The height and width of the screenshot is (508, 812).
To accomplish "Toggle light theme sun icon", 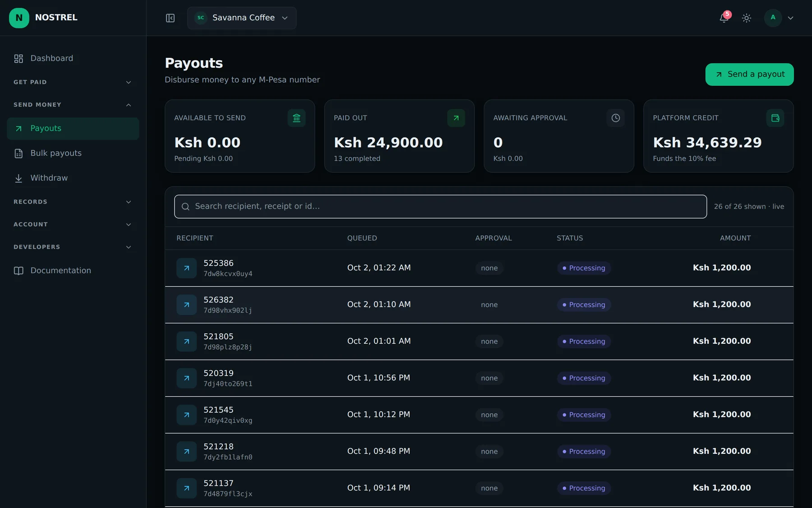I will [747, 18].
